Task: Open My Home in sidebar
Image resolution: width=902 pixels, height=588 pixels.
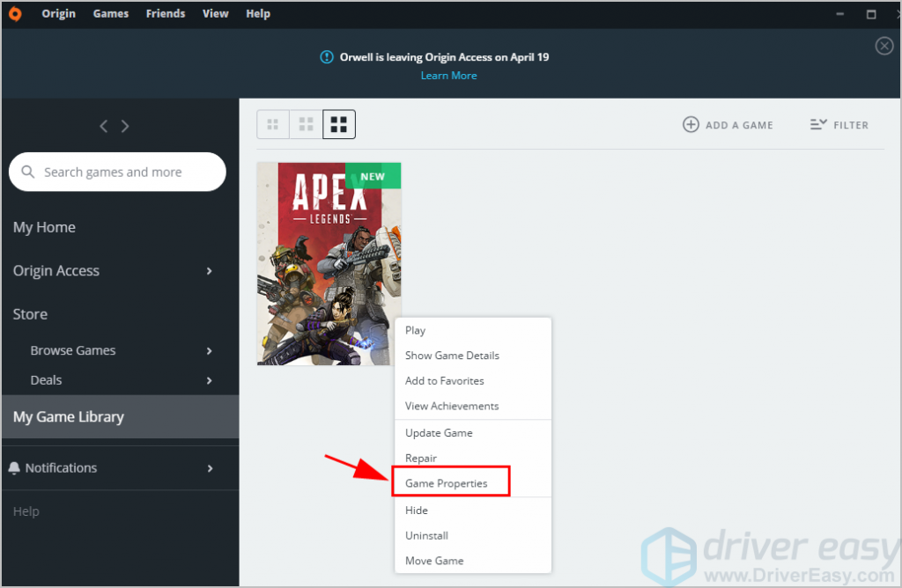Action: click(44, 227)
